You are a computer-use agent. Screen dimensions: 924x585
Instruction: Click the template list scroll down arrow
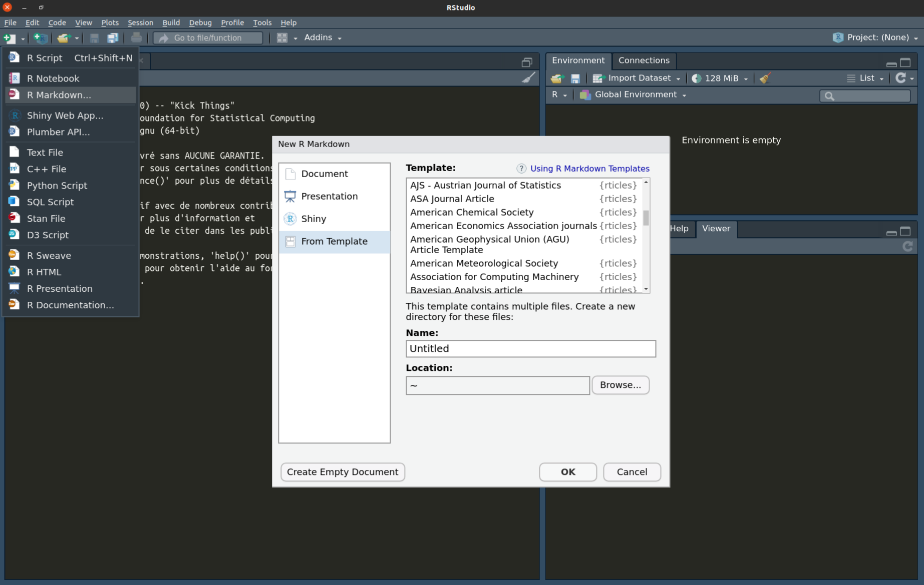point(646,289)
